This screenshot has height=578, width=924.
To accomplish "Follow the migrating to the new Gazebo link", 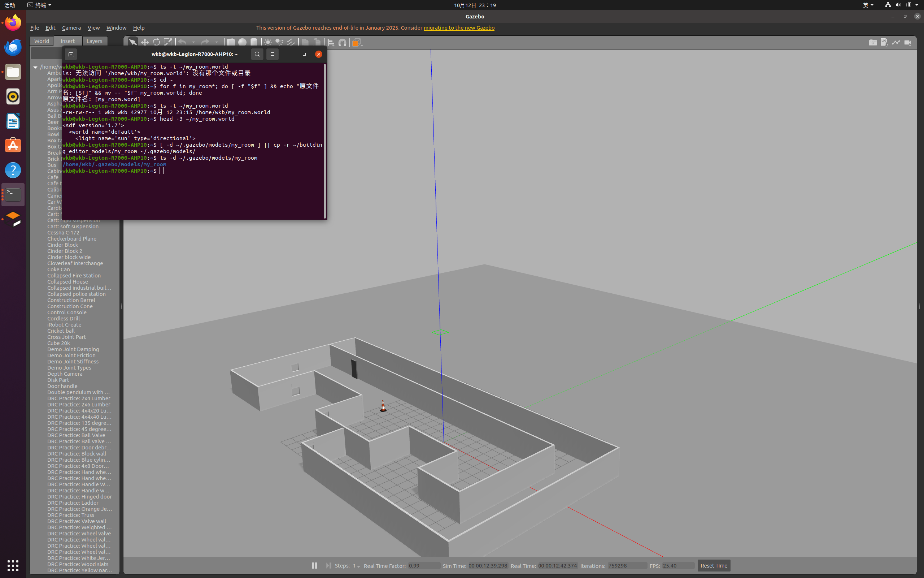I will (x=459, y=27).
